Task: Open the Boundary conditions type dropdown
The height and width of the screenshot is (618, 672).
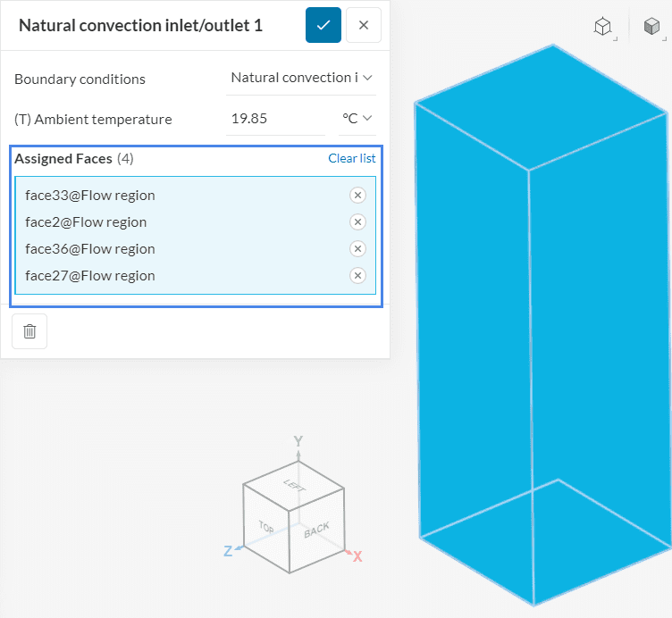Action: click(x=301, y=78)
